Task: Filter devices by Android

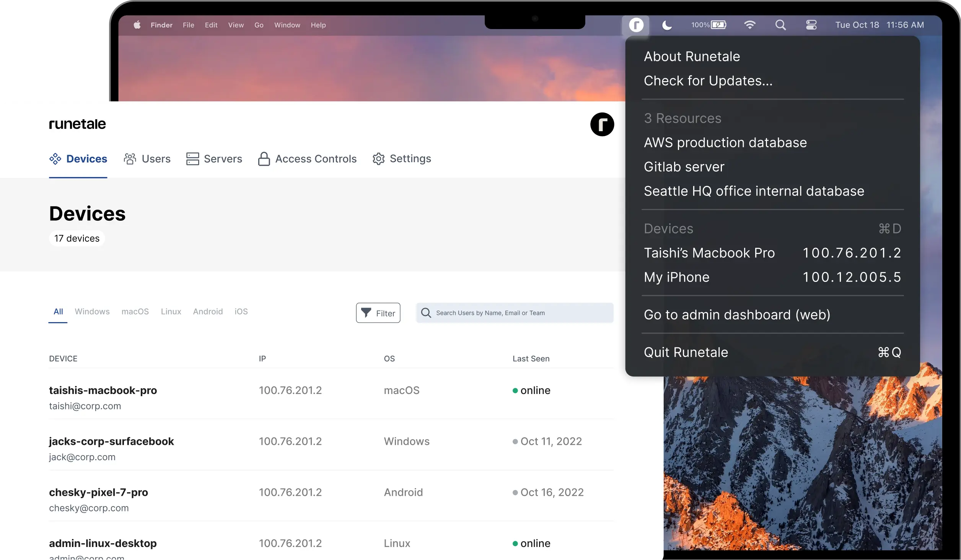Action: coord(208,312)
